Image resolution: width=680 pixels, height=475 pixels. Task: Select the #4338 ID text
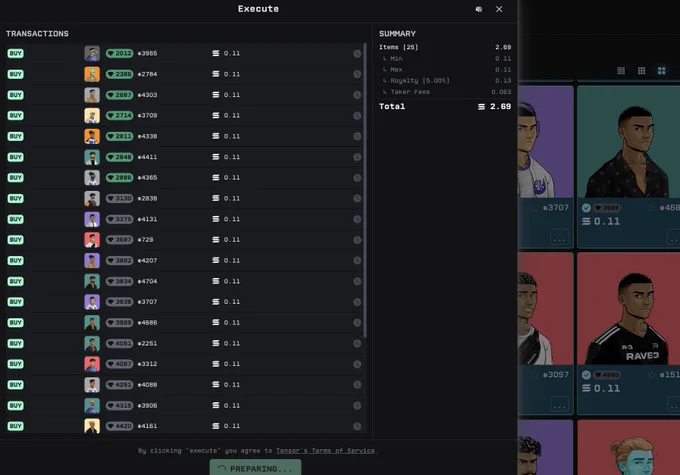(147, 136)
